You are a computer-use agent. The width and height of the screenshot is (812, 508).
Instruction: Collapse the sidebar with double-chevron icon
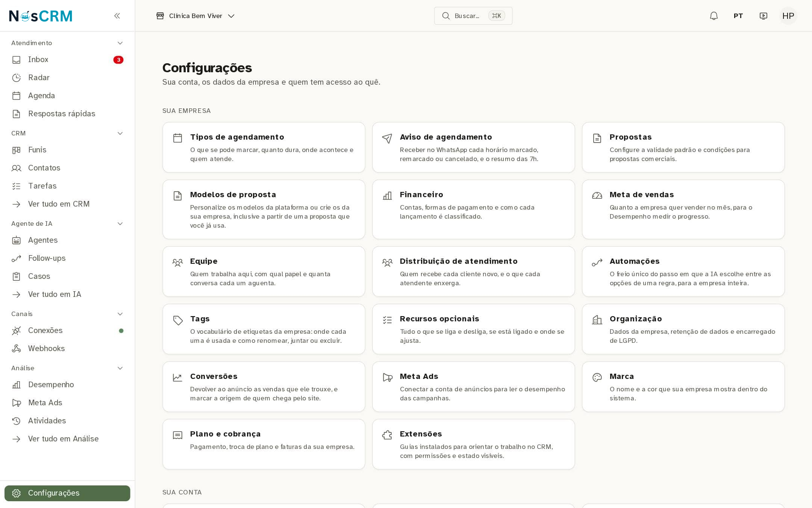point(117,16)
